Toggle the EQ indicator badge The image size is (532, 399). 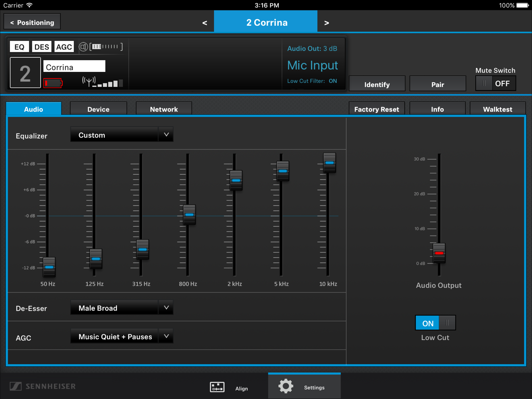[x=19, y=47]
